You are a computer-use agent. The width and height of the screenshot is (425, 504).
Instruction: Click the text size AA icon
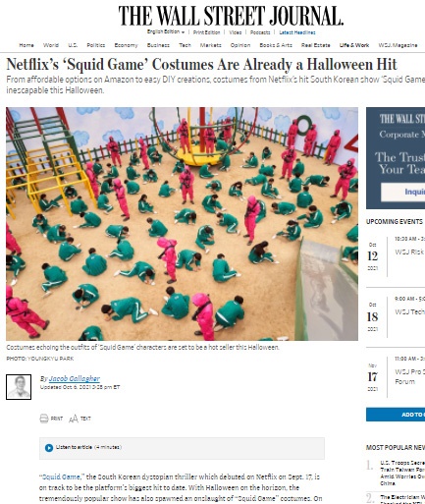(x=74, y=419)
